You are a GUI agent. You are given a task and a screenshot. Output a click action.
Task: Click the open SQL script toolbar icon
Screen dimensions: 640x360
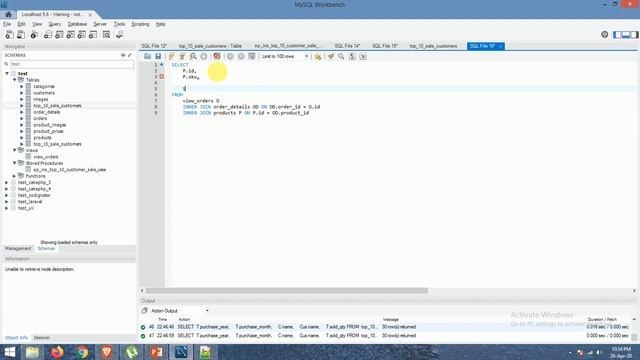21,35
